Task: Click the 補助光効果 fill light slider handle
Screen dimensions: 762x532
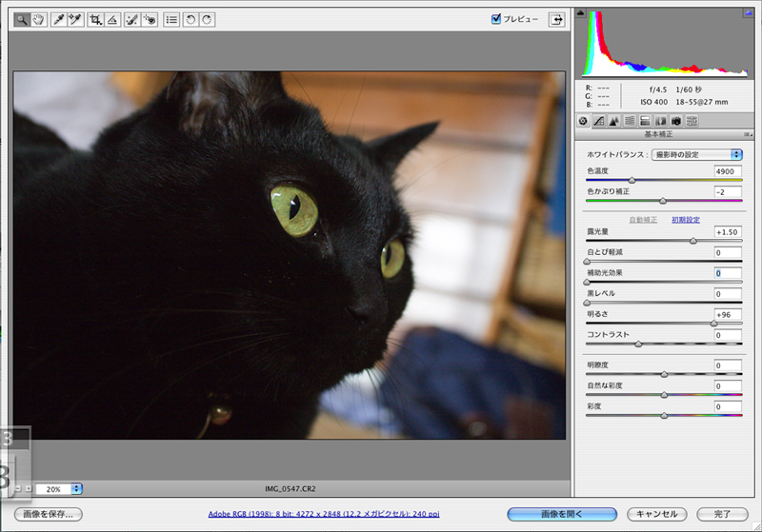Action: coord(587,282)
